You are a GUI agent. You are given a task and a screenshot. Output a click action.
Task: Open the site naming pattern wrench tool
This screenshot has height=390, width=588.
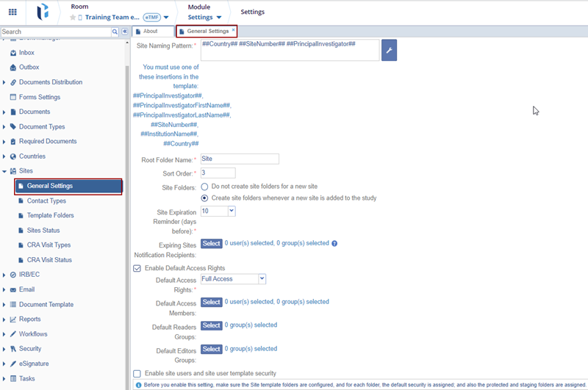[x=389, y=50]
